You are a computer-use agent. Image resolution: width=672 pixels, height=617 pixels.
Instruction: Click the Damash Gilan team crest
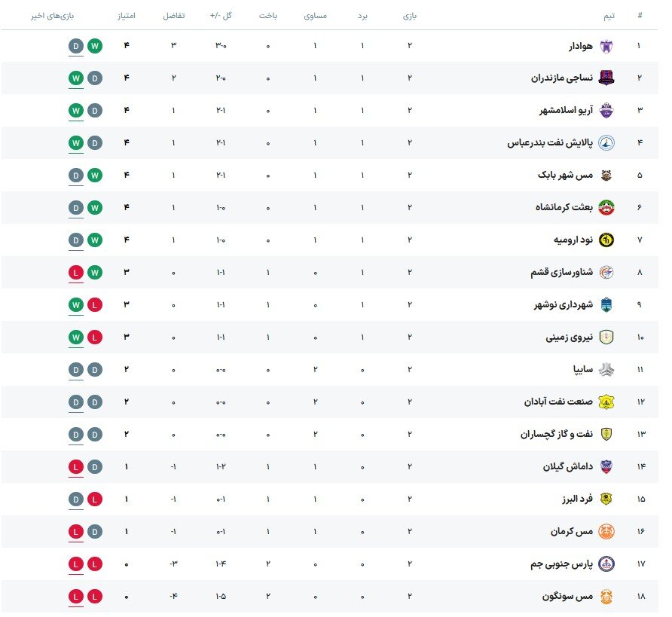606,467
